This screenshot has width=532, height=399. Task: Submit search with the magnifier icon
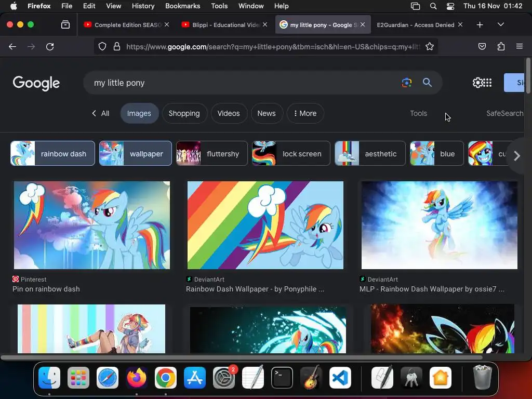(x=427, y=83)
